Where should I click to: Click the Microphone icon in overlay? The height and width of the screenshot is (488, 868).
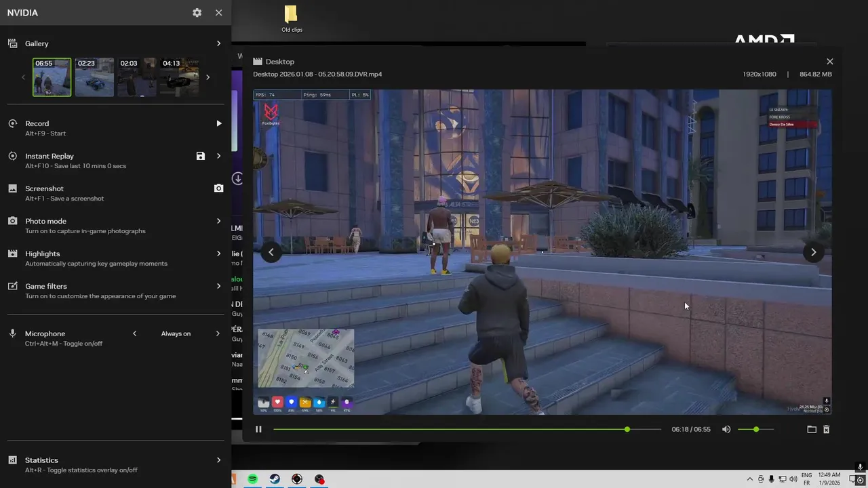[x=12, y=333]
